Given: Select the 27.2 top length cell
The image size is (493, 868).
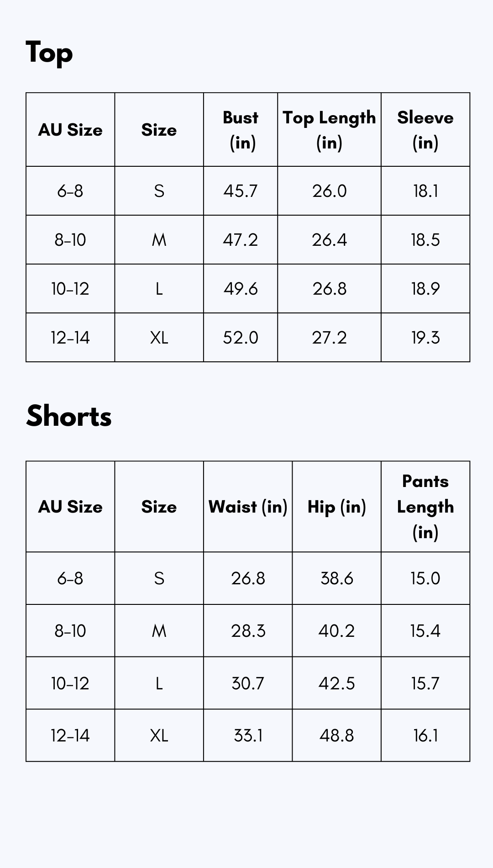Looking at the screenshot, I should coord(329,338).
